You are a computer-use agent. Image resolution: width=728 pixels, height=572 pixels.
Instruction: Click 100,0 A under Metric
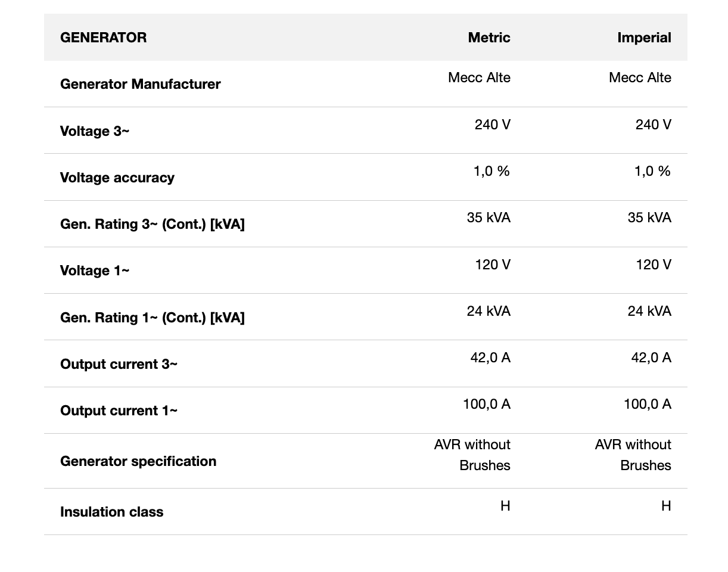(486, 404)
